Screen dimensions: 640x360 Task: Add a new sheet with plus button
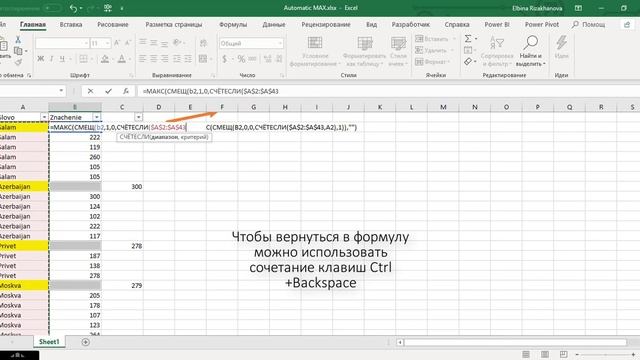tap(85, 342)
